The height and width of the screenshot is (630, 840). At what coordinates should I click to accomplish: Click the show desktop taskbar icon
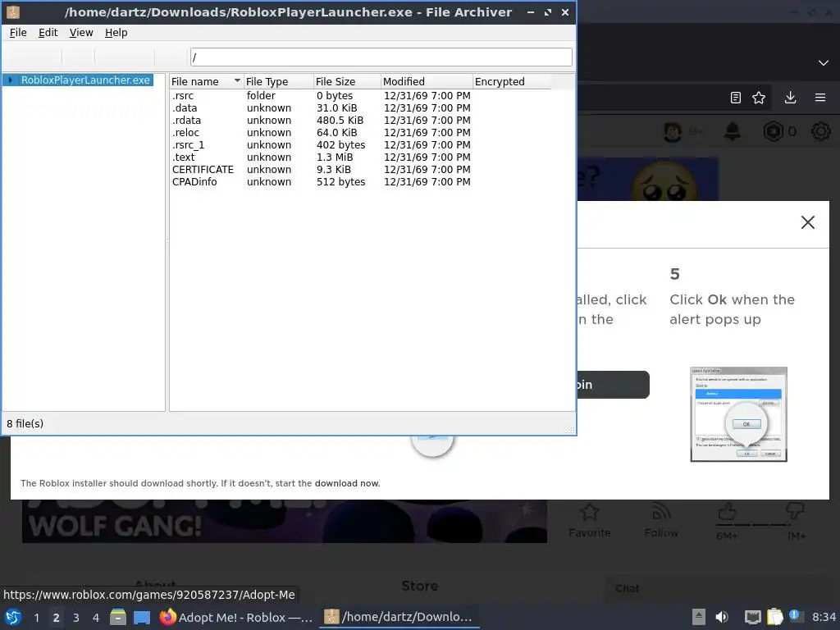point(142,617)
